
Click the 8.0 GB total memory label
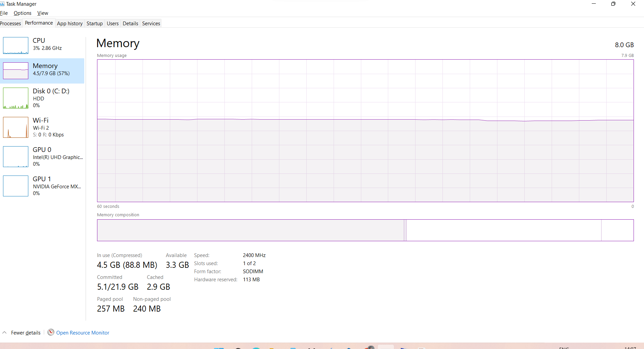tap(624, 45)
